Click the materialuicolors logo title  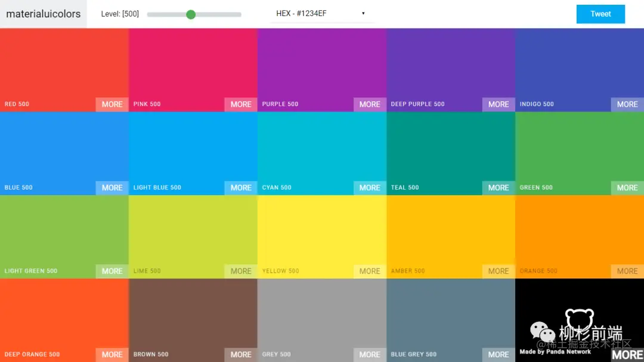pyautogui.click(x=43, y=14)
